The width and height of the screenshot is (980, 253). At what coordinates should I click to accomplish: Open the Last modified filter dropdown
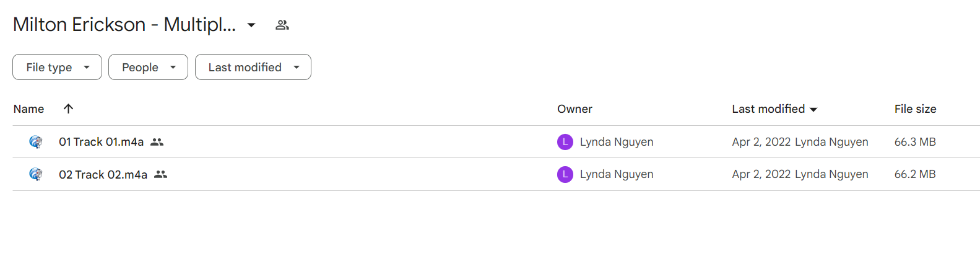point(253,67)
